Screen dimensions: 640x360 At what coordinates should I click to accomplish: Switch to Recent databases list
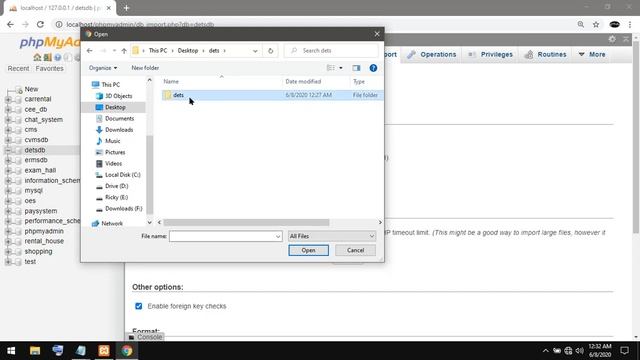[18, 69]
